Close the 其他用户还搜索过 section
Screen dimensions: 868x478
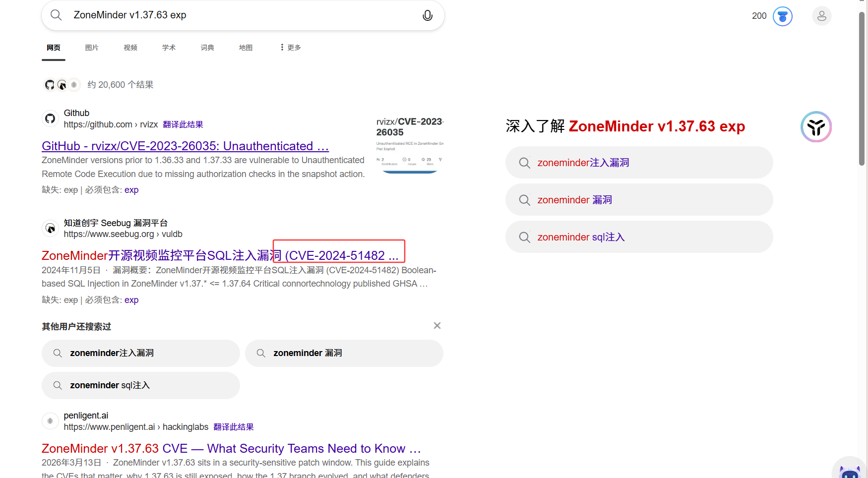click(437, 326)
